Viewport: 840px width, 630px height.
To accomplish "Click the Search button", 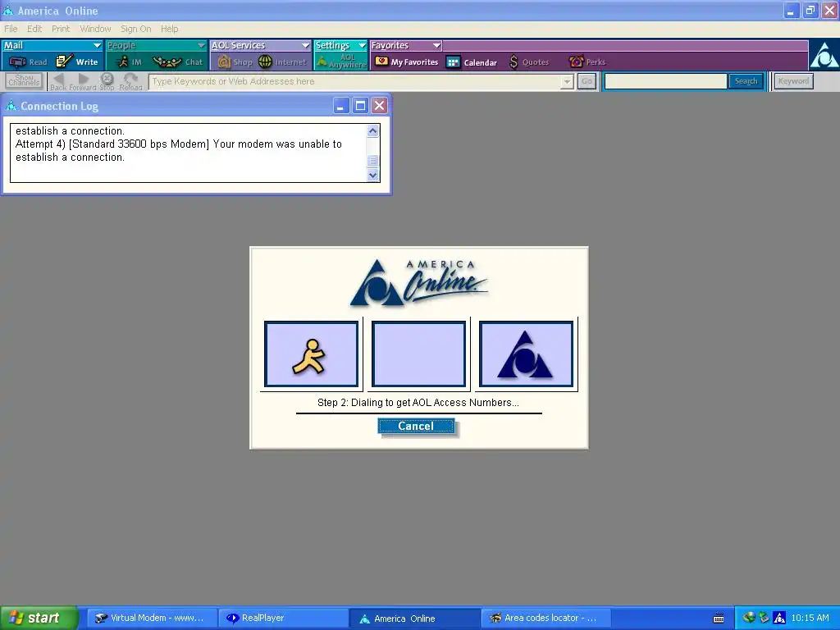I will click(746, 81).
